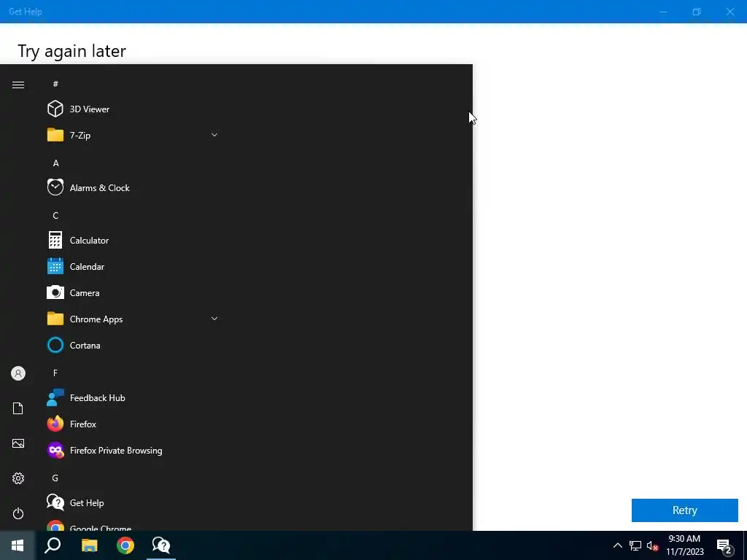Open the Chrome Apps folder entry

133,319
